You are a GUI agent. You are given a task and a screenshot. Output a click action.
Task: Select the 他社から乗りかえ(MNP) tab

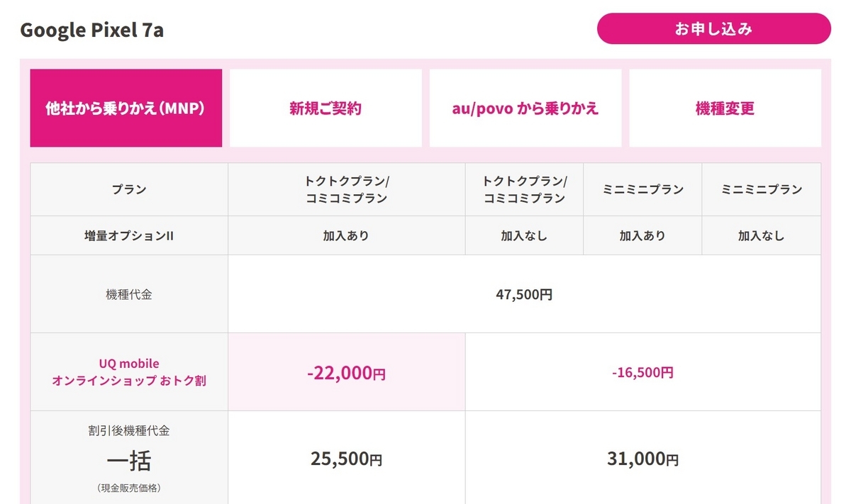(x=126, y=108)
